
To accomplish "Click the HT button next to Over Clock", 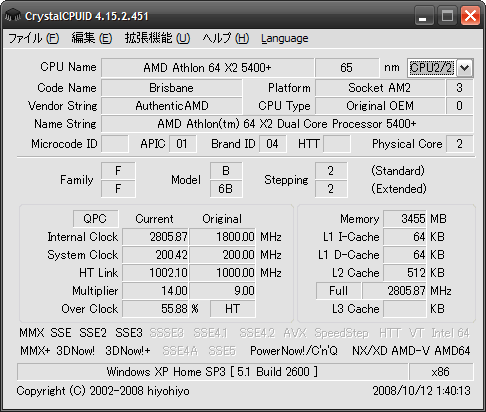I will [x=233, y=309].
